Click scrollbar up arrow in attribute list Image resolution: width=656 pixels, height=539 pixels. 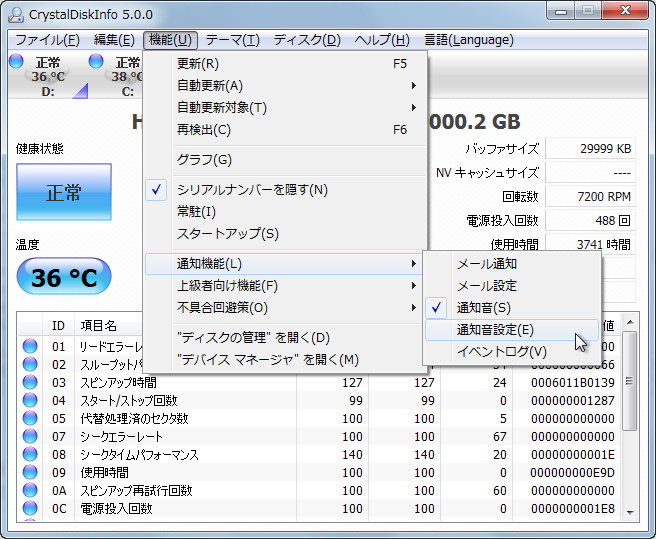tap(630, 322)
